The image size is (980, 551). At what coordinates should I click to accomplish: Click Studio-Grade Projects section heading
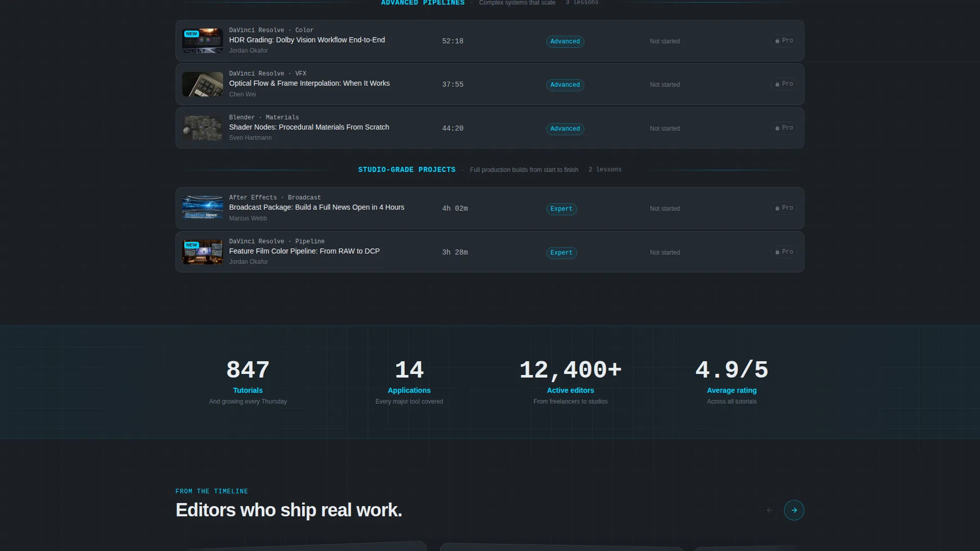407,169
